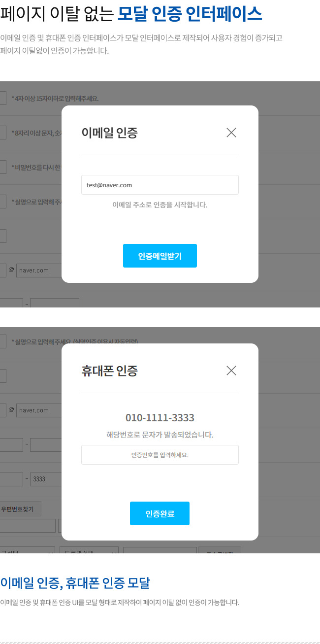Click the 우편번호찾기 button behind the modal

20,509
